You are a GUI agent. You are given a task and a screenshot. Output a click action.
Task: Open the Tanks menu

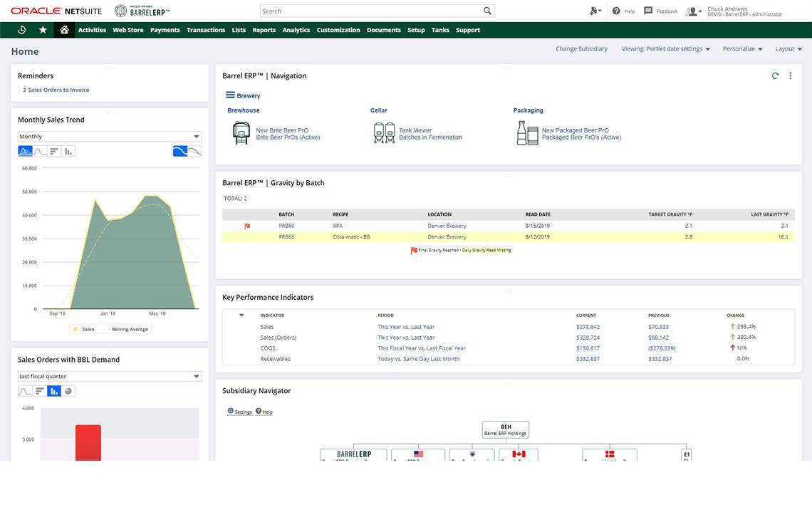click(x=440, y=30)
